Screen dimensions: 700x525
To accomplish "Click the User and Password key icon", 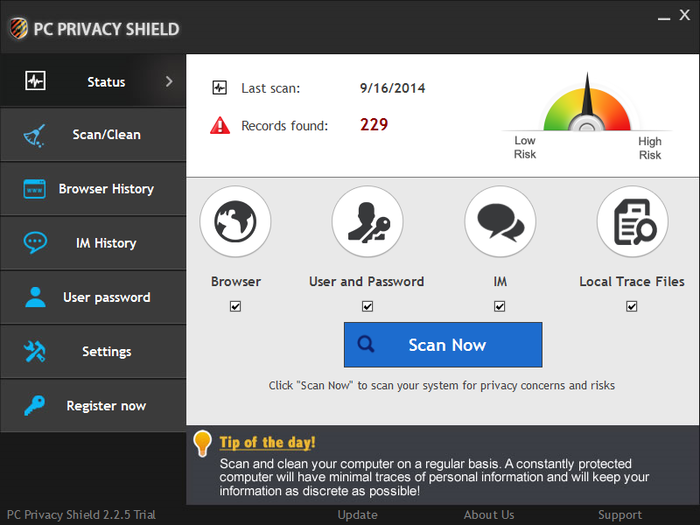I will point(367,222).
